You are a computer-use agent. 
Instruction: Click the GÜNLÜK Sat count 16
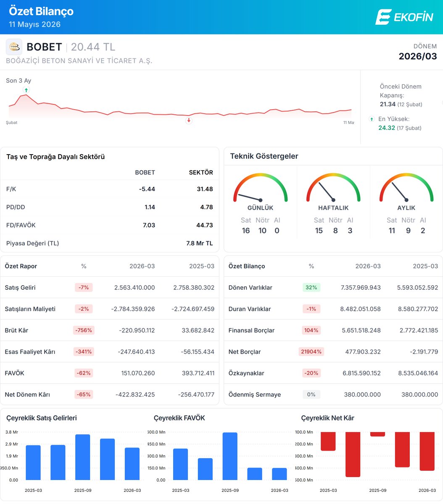[x=246, y=231]
